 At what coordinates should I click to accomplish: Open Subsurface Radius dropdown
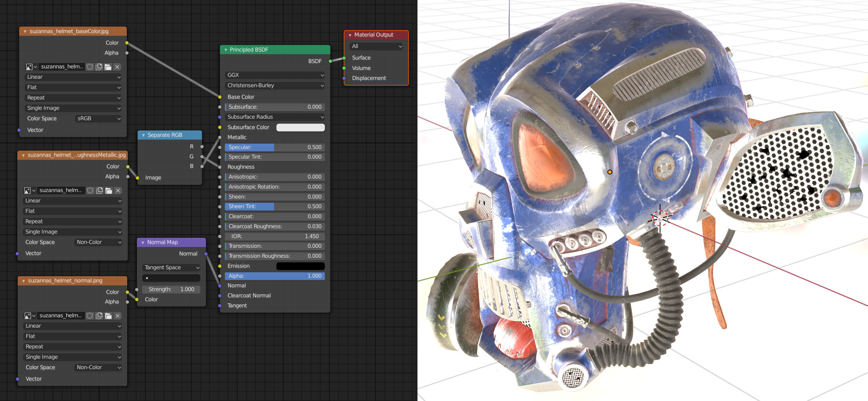(275, 117)
